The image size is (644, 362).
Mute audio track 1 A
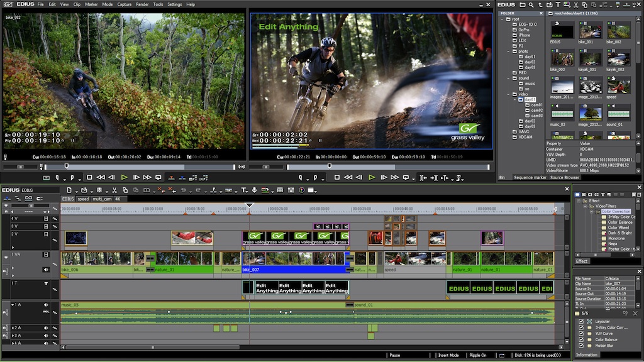(x=46, y=305)
